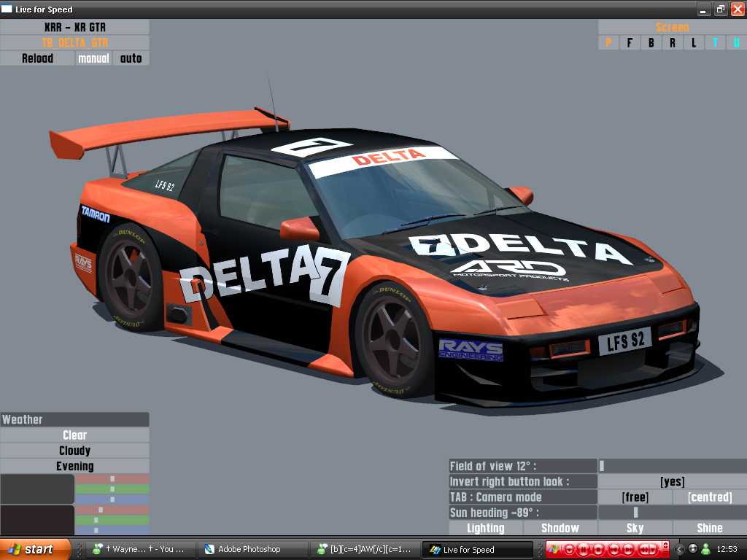Click the lower dark brown color swatch
747x560 pixels.
pyautogui.click(x=37, y=520)
